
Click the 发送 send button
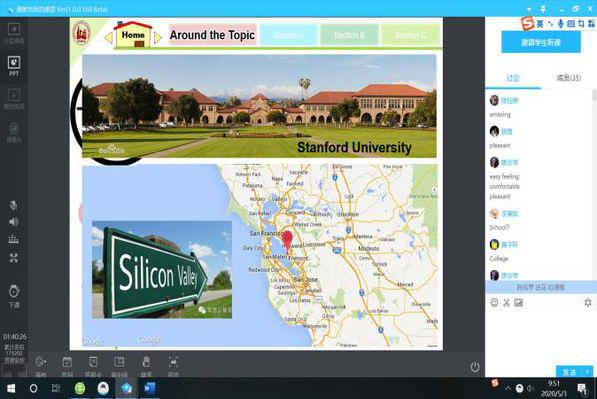(x=570, y=372)
